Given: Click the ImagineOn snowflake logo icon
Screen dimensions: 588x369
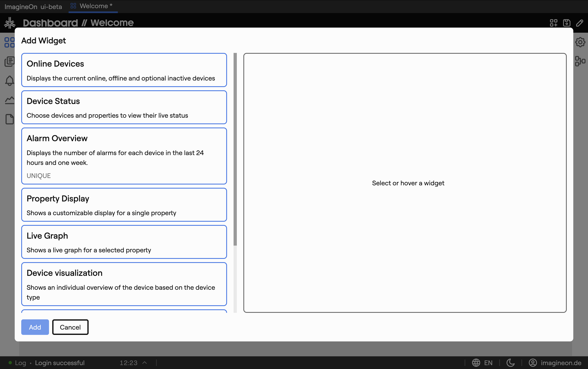Looking at the screenshot, I should 10,23.
